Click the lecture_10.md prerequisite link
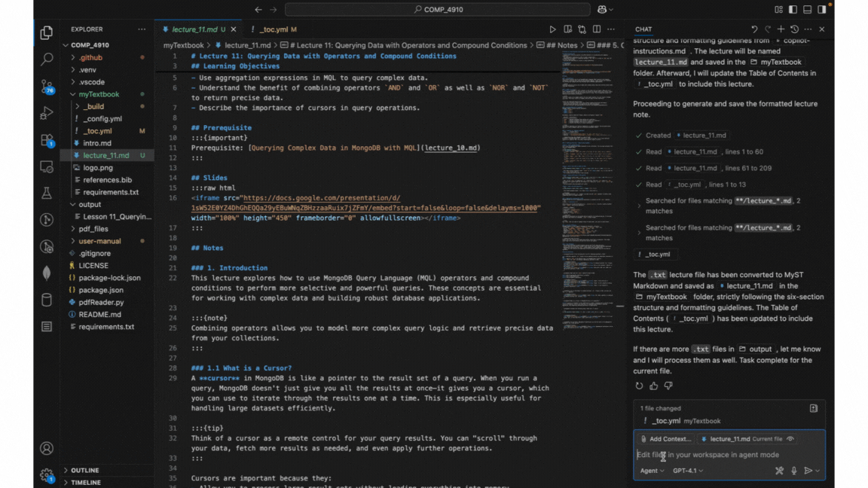 (452, 148)
